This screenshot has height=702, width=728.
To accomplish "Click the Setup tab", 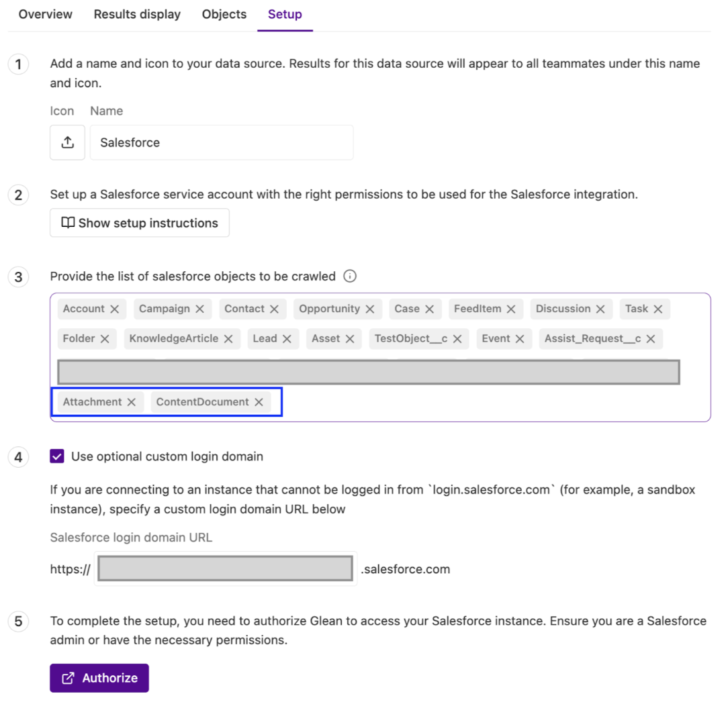I will click(285, 14).
